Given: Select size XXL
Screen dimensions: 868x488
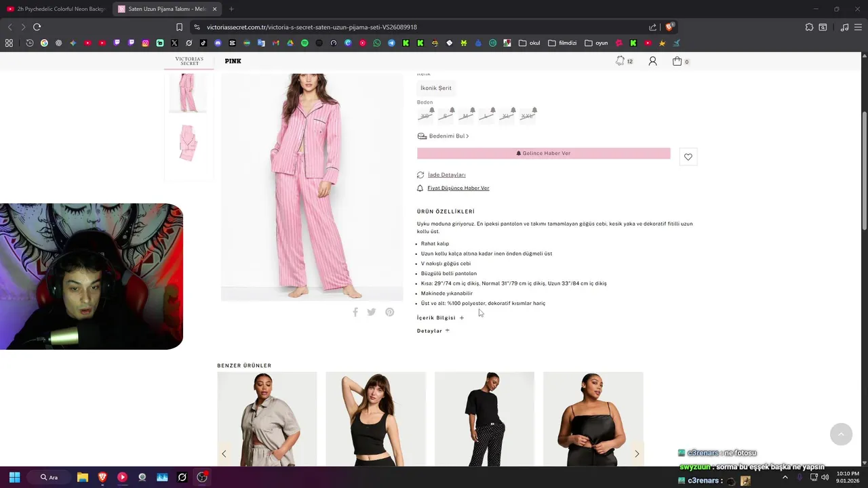Looking at the screenshot, I should coord(528,116).
